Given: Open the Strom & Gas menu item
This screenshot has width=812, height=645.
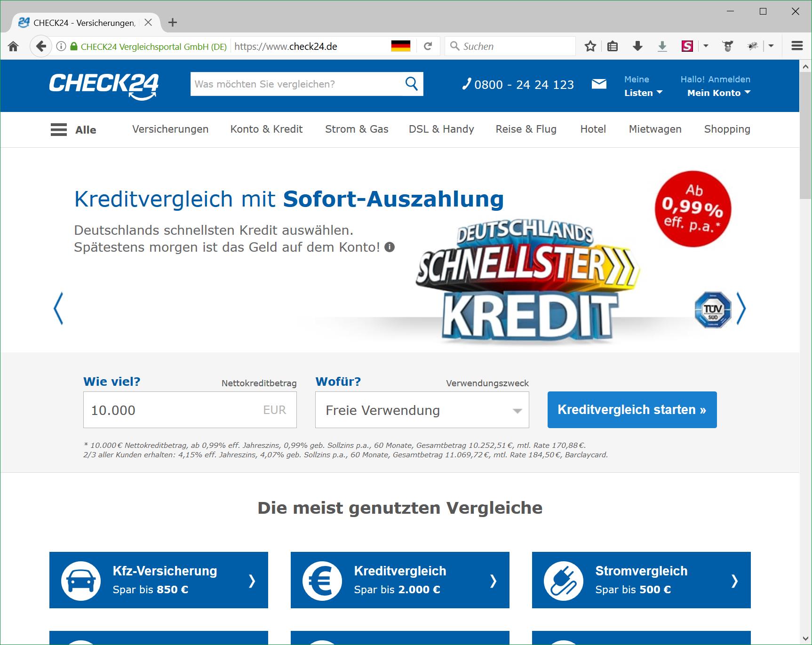Looking at the screenshot, I should [x=357, y=129].
